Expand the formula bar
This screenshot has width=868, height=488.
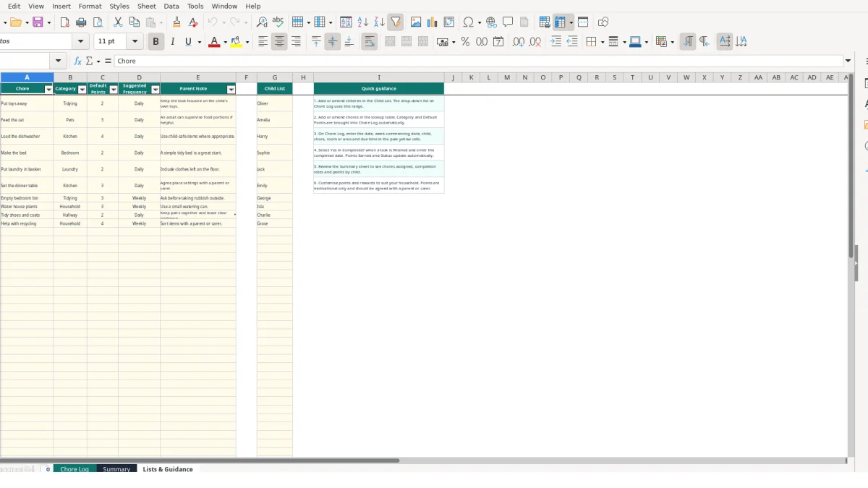click(x=848, y=61)
